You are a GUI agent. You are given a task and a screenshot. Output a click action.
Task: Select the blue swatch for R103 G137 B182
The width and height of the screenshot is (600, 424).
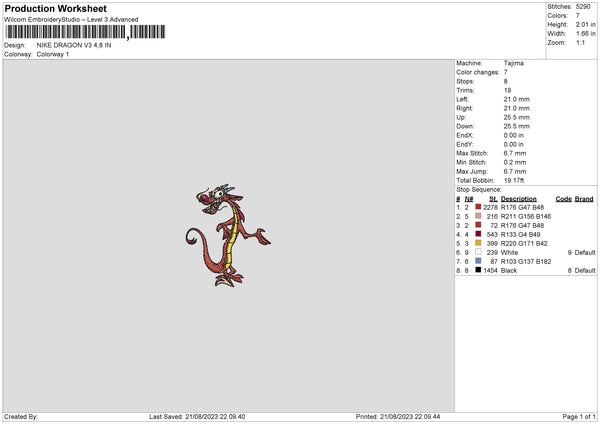(x=478, y=261)
